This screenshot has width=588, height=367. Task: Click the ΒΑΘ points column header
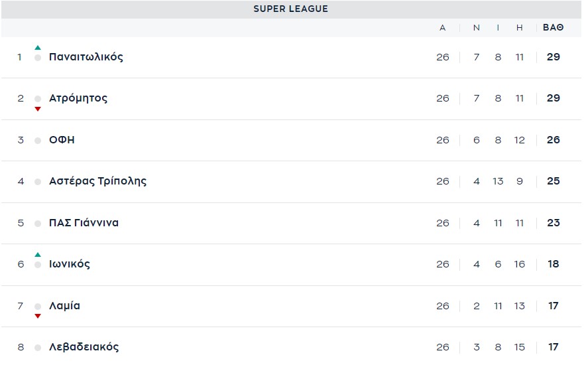pos(553,28)
